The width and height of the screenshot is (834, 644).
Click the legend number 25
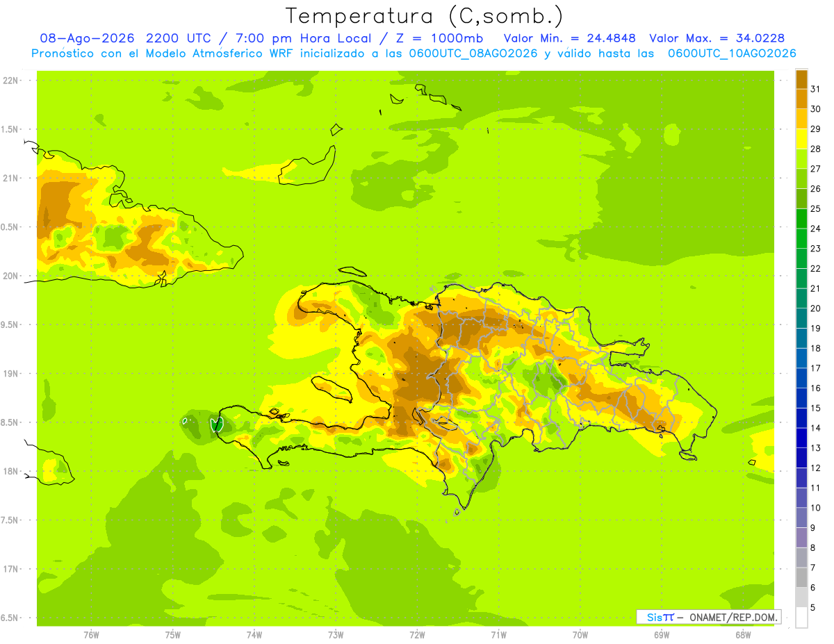click(x=816, y=208)
